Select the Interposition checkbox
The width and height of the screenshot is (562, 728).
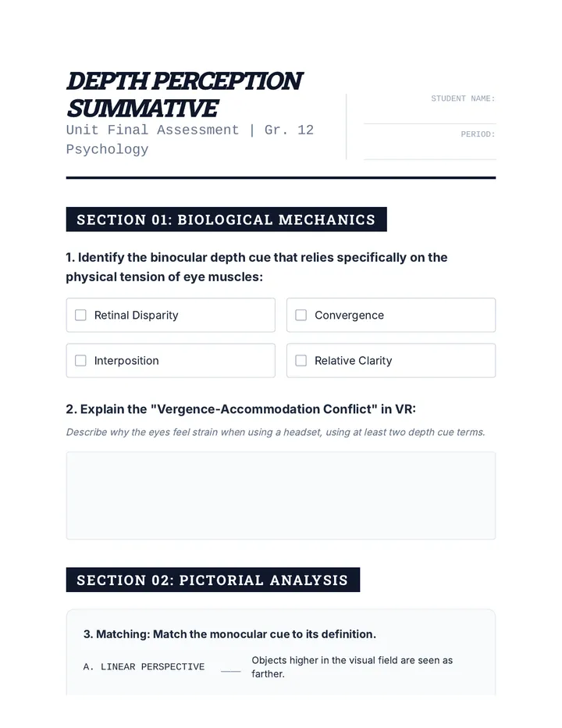point(80,361)
